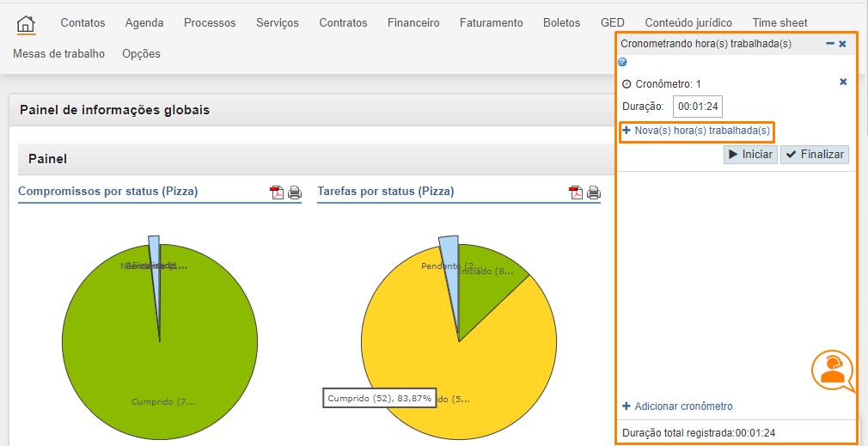
Task: Open the orange support chat bubble
Action: click(x=832, y=370)
